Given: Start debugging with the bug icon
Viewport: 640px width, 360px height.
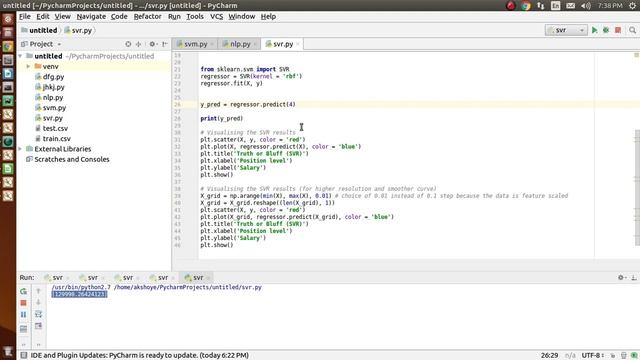Looking at the screenshot, I should coord(606,30).
